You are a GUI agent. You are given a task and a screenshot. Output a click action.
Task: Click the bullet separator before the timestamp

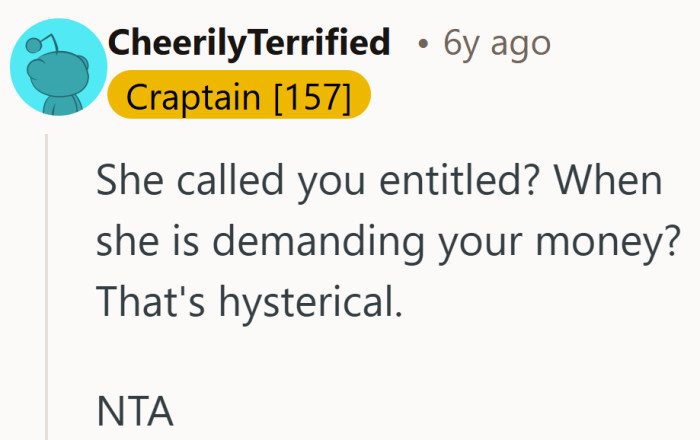point(425,45)
